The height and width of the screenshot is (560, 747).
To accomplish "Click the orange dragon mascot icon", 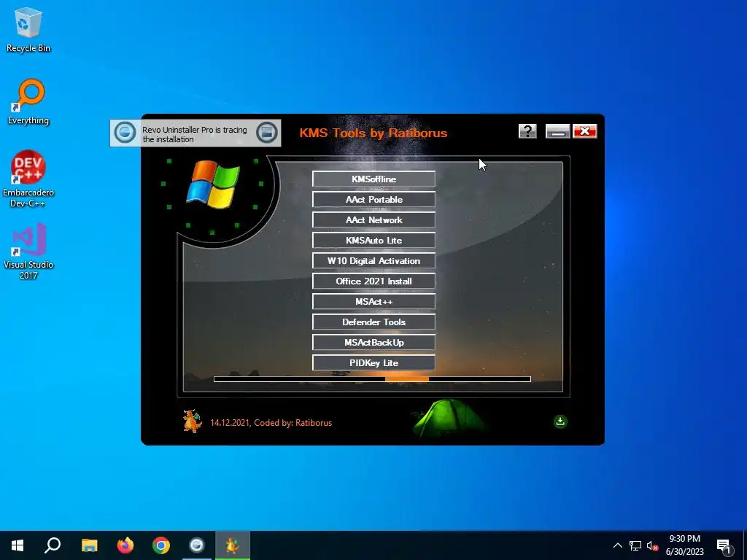I will coord(192,421).
